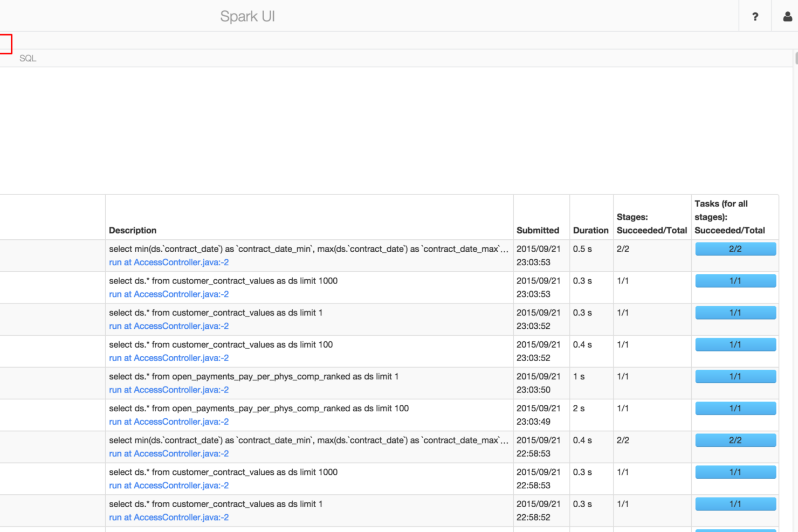Switch to the SQL tab
The image size is (798, 532).
(28, 58)
